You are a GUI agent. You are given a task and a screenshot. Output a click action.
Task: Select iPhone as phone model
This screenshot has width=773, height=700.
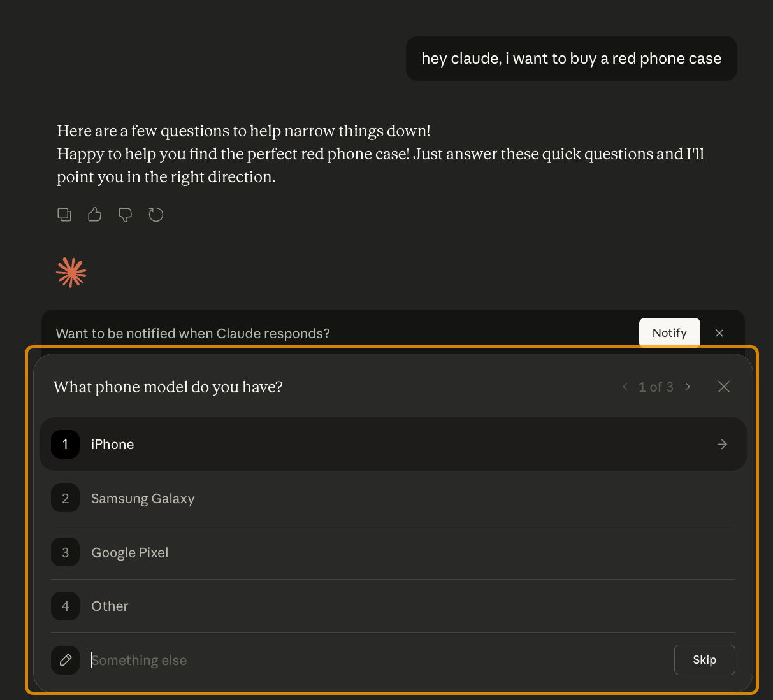(x=113, y=445)
